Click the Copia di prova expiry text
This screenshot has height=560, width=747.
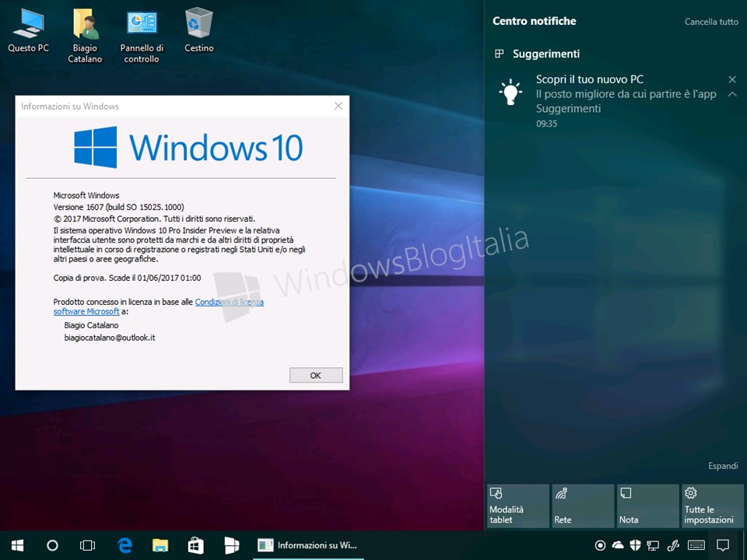(x=127, y=278)
